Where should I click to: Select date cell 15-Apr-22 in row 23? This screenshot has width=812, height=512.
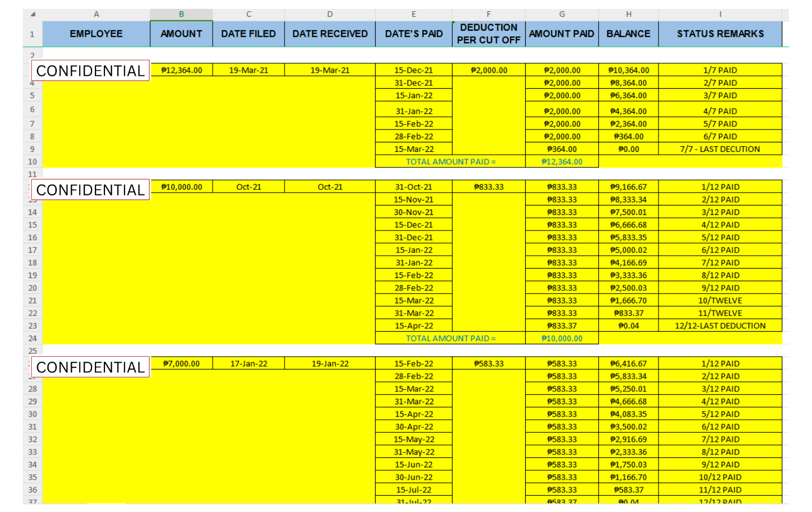[x=414, y=326]
